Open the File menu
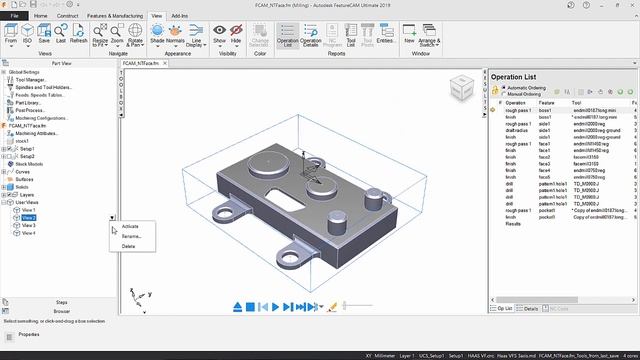The width and height of the screenshot is (640, 360). (14, 16)
